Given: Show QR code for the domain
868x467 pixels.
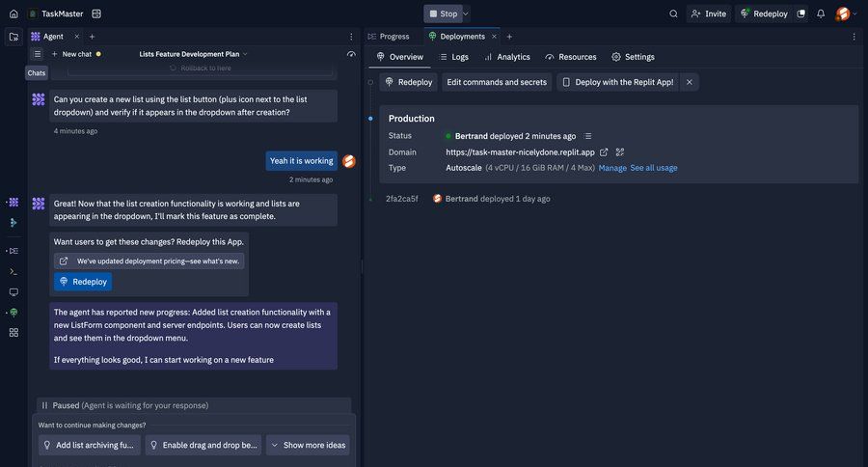Looking at the screenshot, I should click(x=620, y=152).
